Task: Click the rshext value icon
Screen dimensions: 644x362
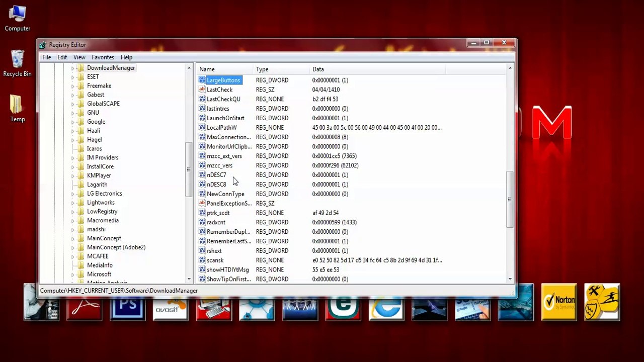Action: click(202, 250)
